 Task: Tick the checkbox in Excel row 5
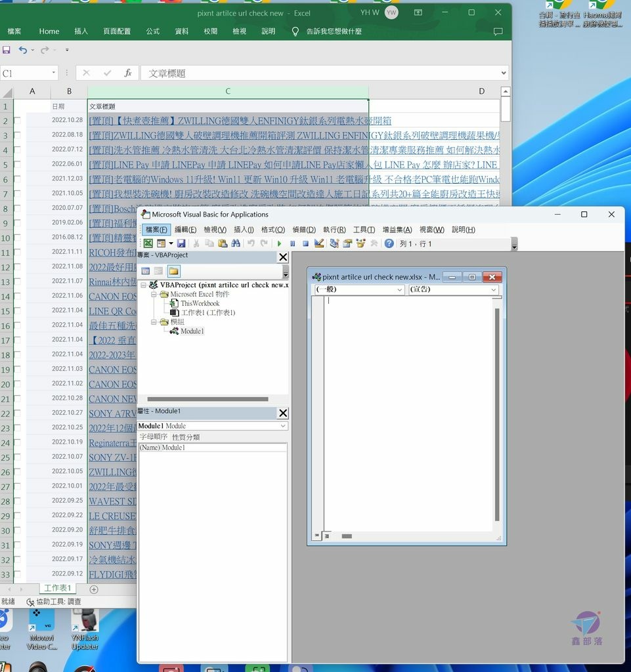click(x=17, y=164)
